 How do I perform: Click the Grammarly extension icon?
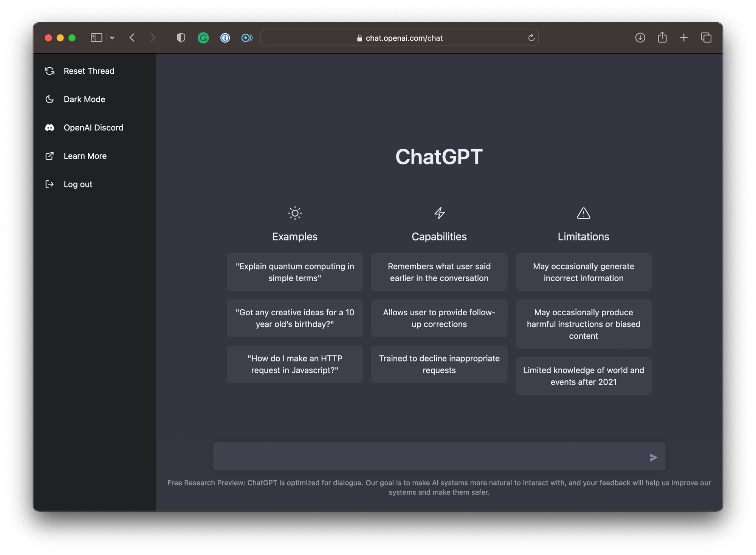pyautogui.click(x=203, y=38)
